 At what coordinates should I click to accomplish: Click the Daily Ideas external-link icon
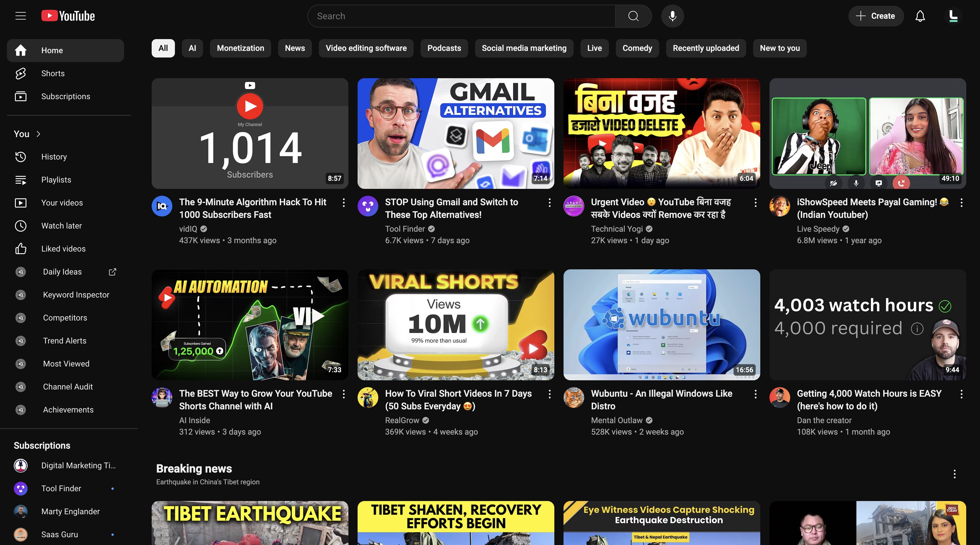point(112,272)
